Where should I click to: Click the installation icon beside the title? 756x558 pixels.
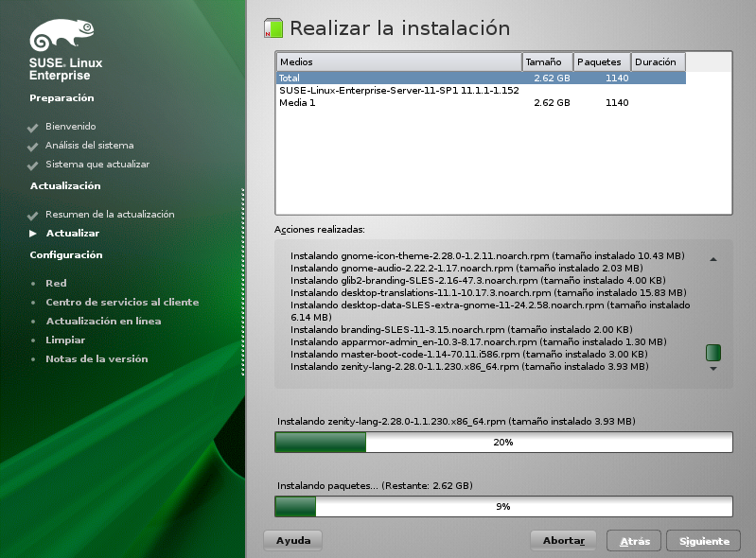click(x=273, y=28)
